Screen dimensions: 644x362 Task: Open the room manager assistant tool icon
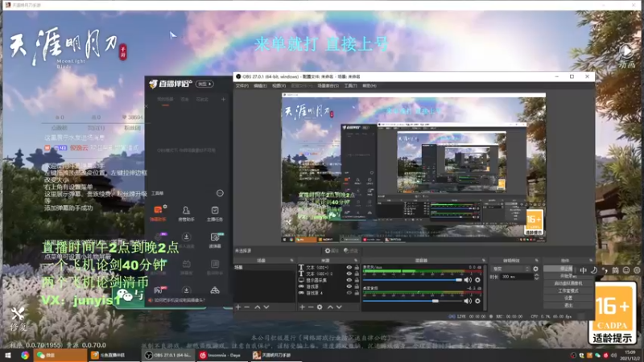[186, 213]
